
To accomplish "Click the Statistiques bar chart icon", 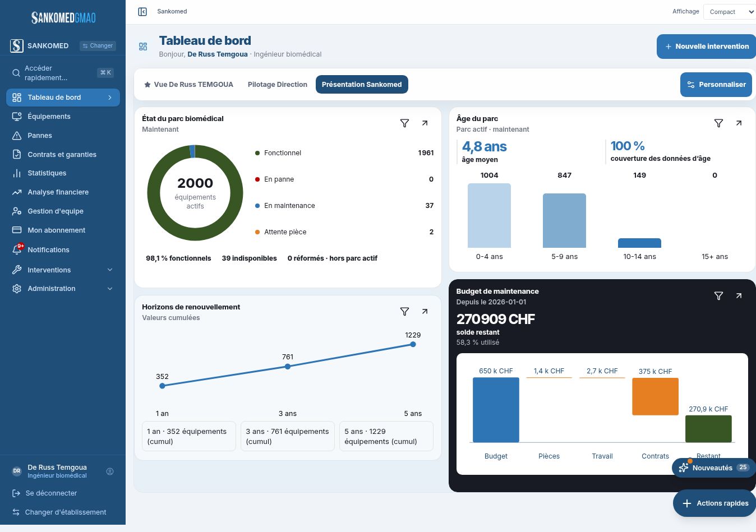I will click(x=17, y=173).
